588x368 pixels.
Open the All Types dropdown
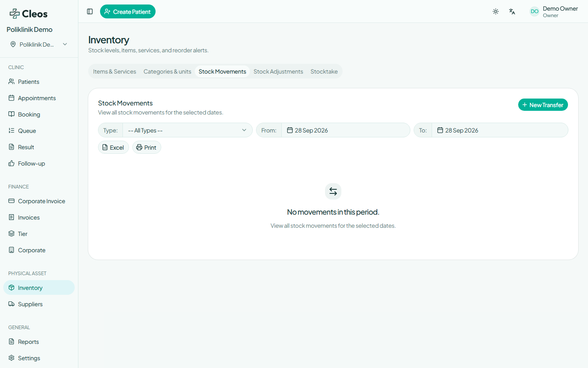tap(187, 130)
